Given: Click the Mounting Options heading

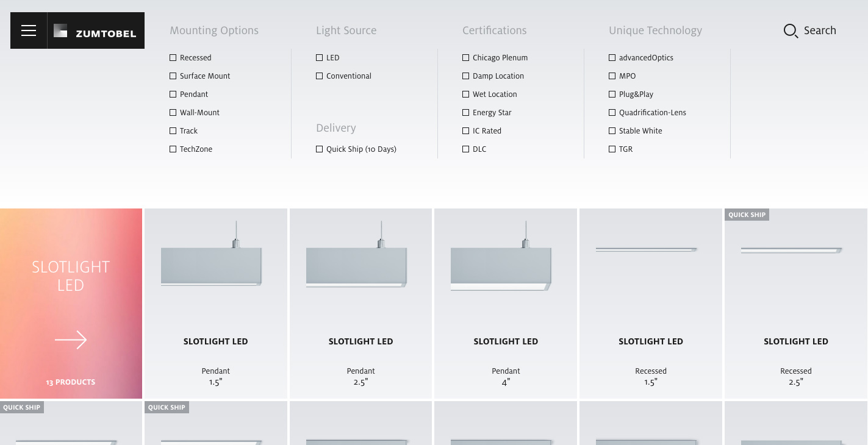Looking at the screenshot, I should point(214,30).
